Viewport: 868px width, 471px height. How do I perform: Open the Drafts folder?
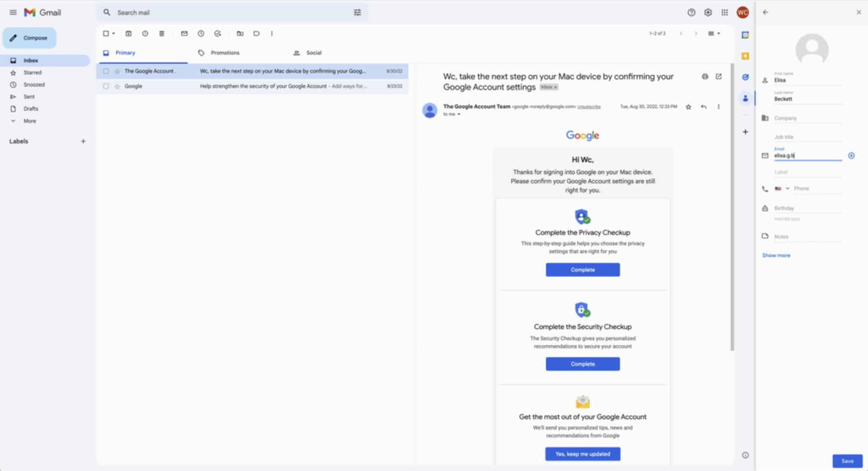31,109
